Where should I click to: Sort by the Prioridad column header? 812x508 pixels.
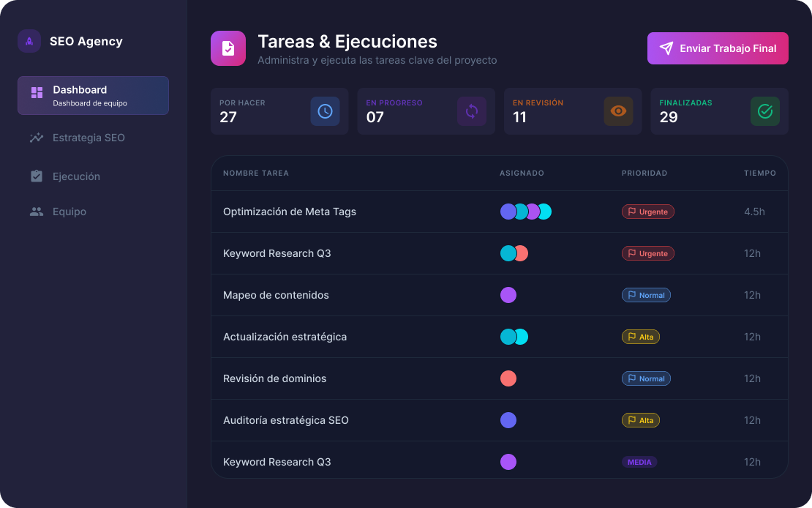644,173
